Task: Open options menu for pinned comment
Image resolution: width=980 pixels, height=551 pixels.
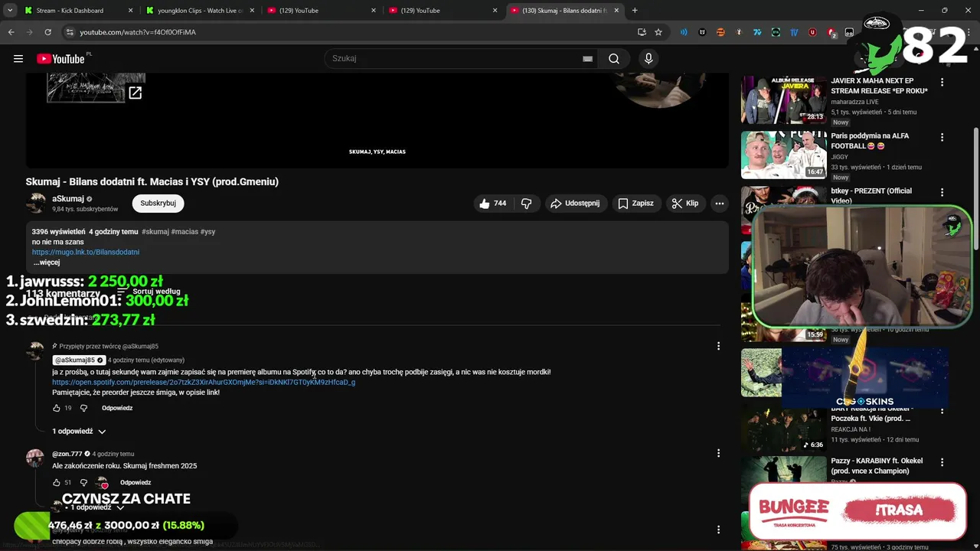Action: (x=718, y=346)
